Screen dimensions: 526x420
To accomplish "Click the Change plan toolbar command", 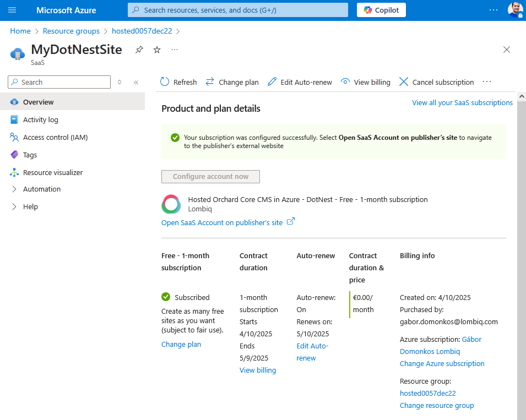I will pos(232,82).
